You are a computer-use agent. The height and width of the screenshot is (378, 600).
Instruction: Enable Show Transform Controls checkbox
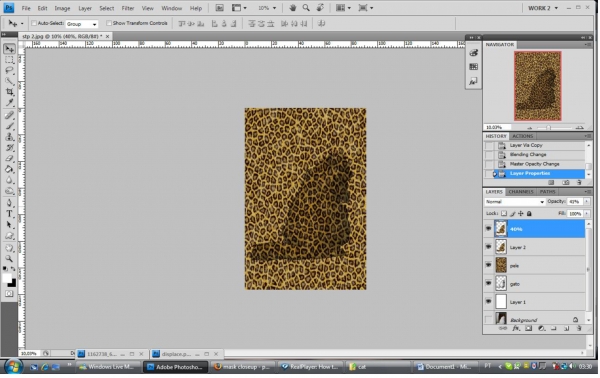[109, 23]
